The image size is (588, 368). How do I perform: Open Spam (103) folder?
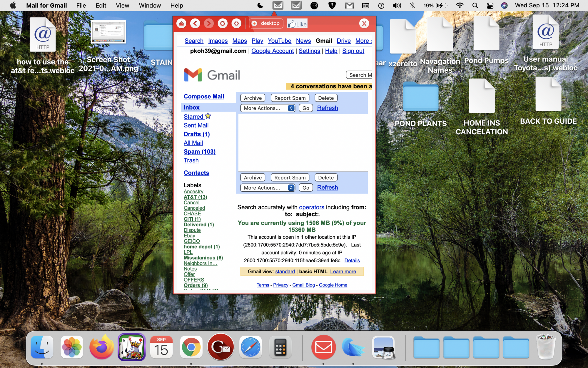pyautogui.click(x=200, y=152)
